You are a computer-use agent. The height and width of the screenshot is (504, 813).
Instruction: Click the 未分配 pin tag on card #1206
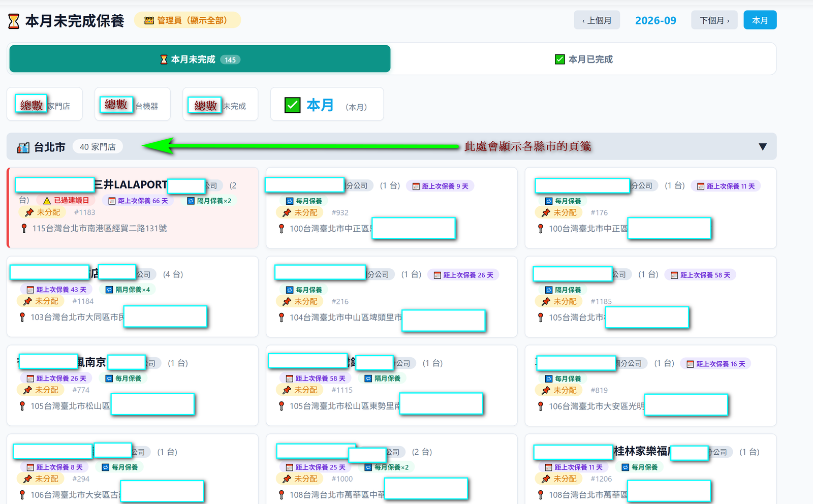tap(559, 479)
